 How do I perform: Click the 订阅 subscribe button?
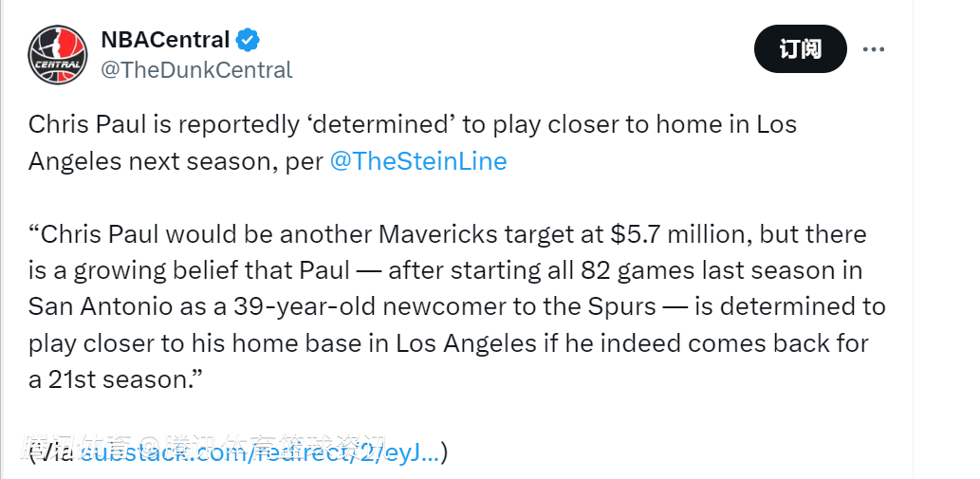click(x=800, y=48)
